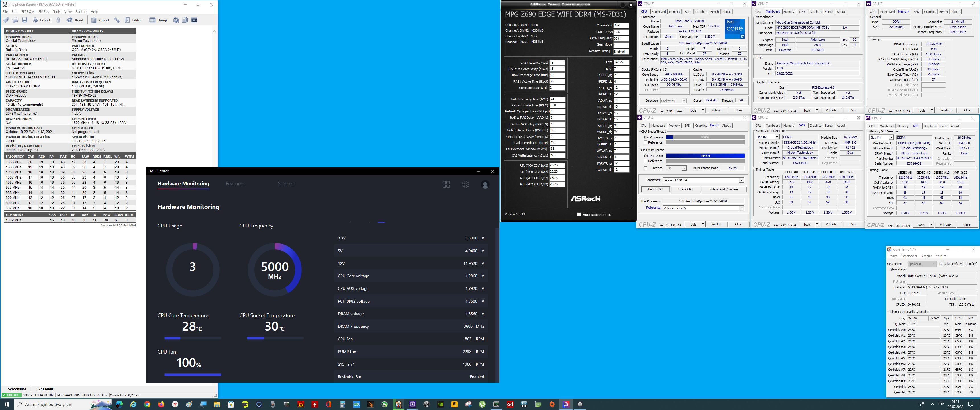Expand Tools arrow in CPU-Z Slot #4 window
Viewport: 980px width, 410px height.
(x=931, y=225)
